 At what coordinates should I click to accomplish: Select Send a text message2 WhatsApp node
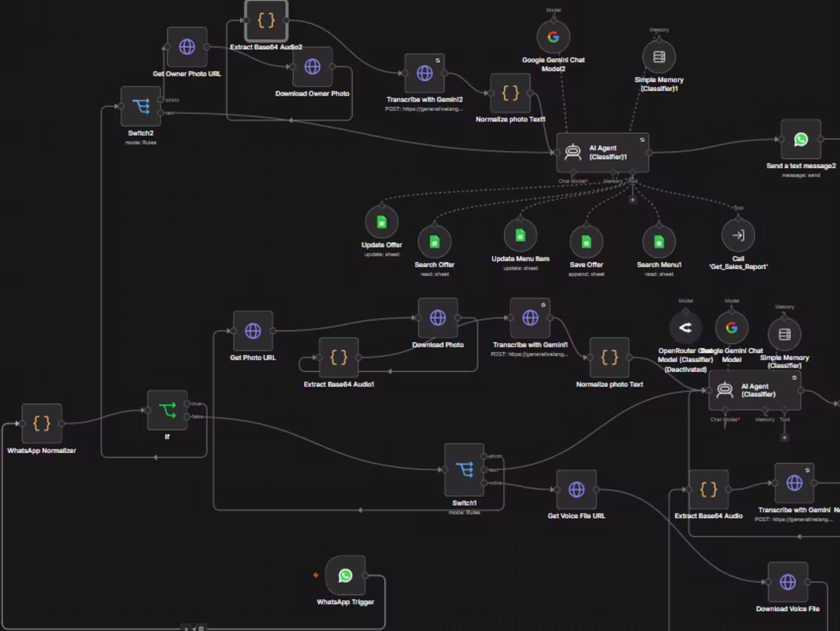click(x=801, y=140)
